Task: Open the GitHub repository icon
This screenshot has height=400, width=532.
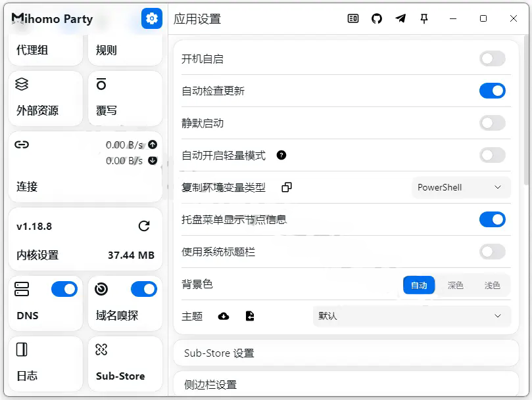Action: [x=377, y=18]
